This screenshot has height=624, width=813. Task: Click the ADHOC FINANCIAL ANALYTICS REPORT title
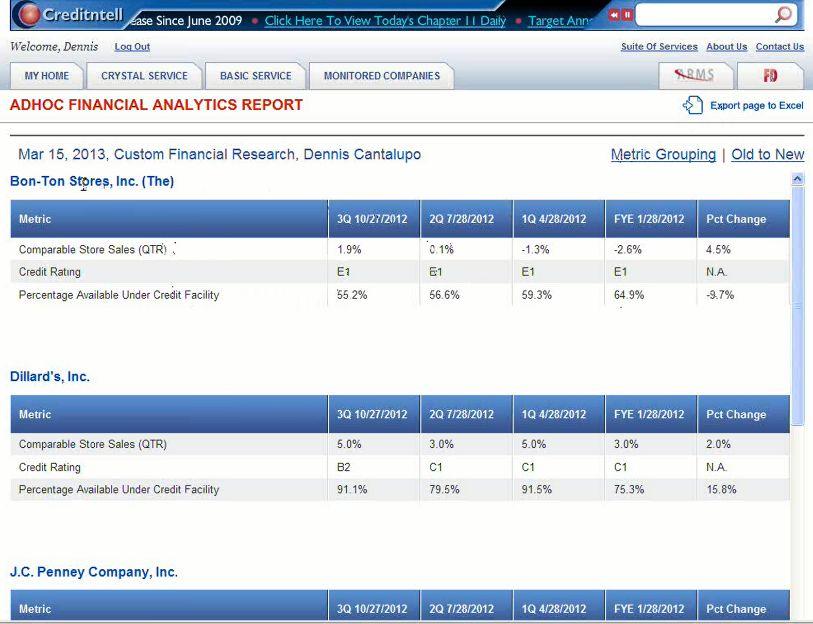point(156,105)
